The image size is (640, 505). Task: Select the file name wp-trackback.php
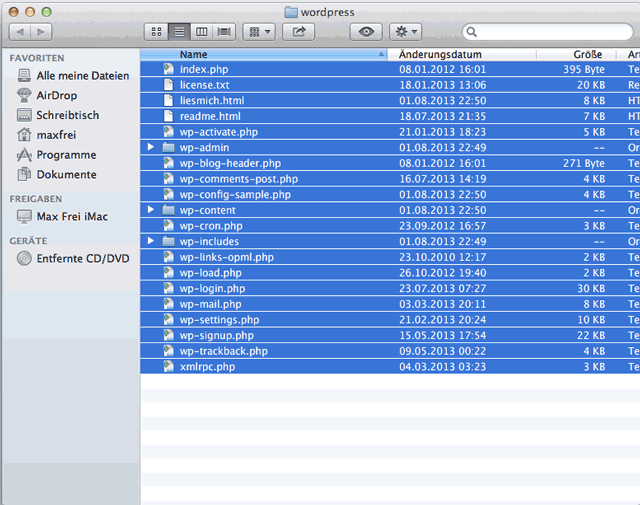point(224,351)
